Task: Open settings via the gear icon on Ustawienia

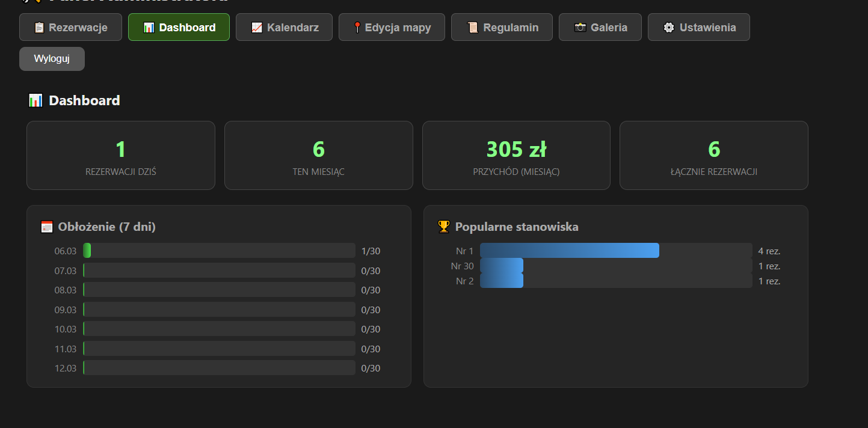Action: [x=668, y=27]
